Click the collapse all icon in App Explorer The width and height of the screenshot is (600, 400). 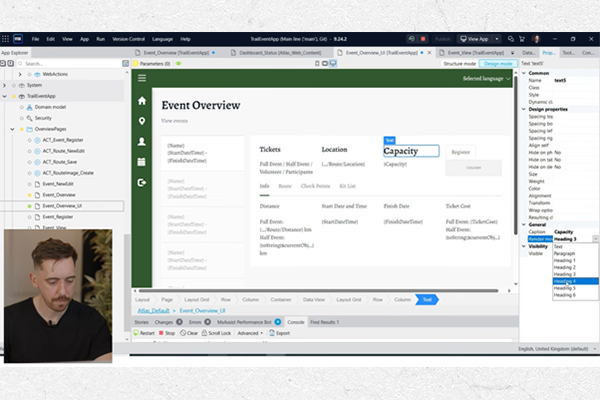coord(3,64)
